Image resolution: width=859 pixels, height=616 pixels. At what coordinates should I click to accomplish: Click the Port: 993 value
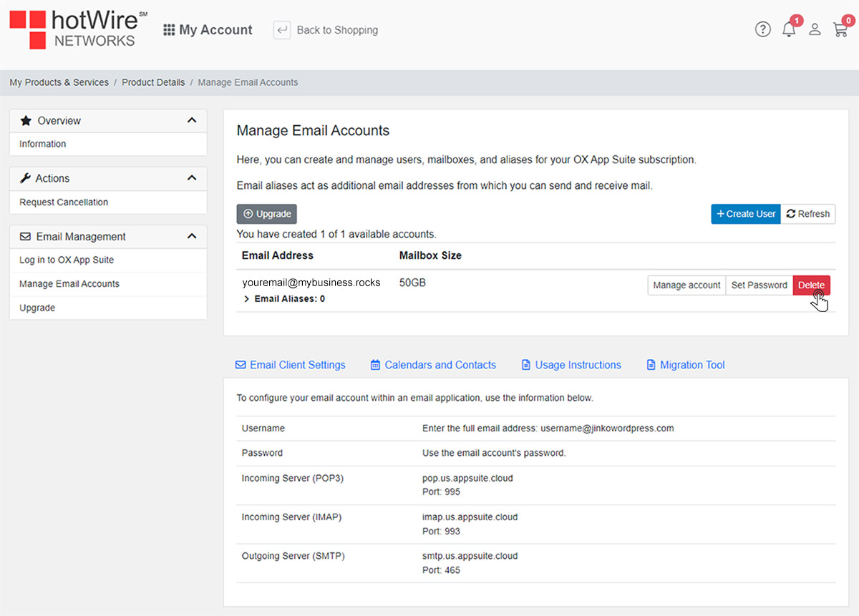tap(441, 531)
